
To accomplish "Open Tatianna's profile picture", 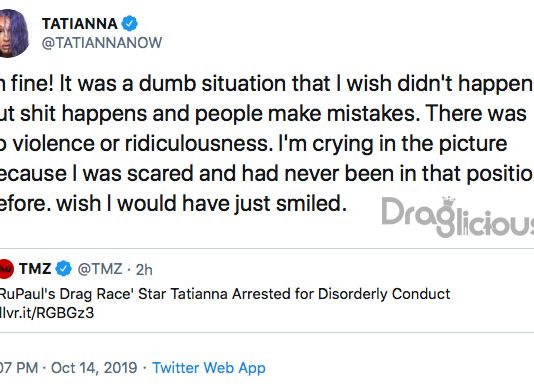I will tap(14, 33).
